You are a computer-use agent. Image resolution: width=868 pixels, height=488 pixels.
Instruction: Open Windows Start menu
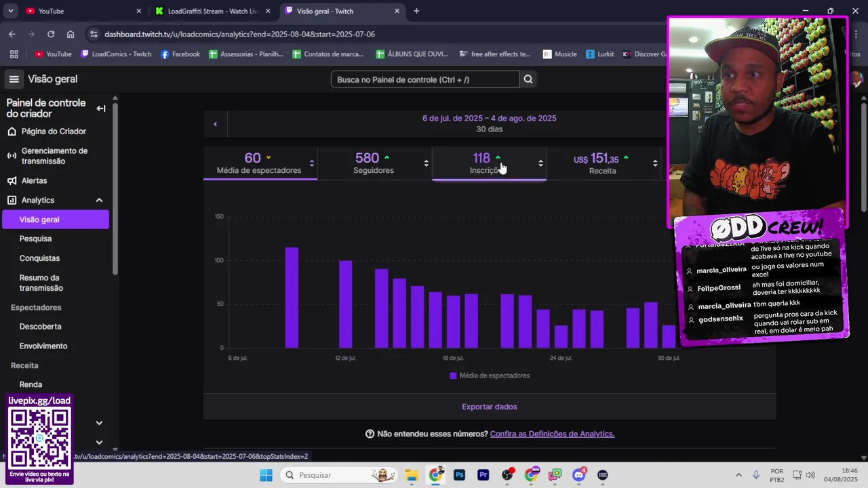(266, 475)
